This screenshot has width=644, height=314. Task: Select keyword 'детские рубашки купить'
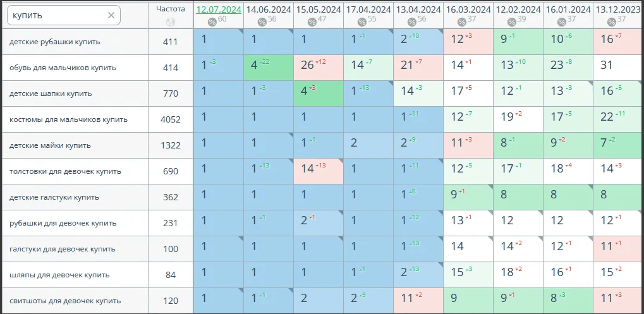click(x=55, y=42)
